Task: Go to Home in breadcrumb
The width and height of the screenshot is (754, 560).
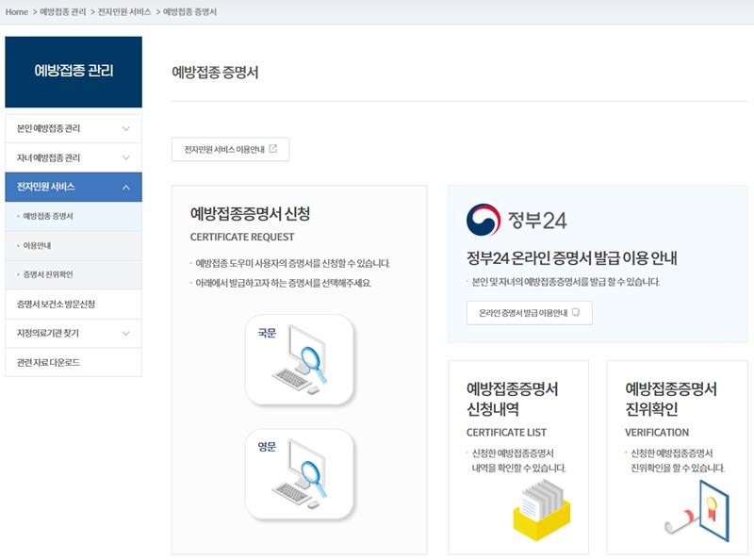Action: (17, 11)
